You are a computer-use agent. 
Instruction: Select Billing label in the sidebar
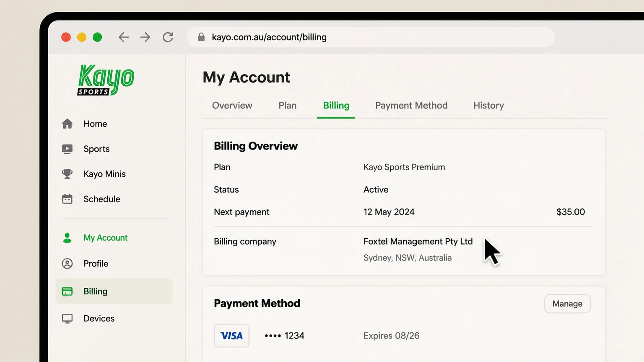pos(96,291)
